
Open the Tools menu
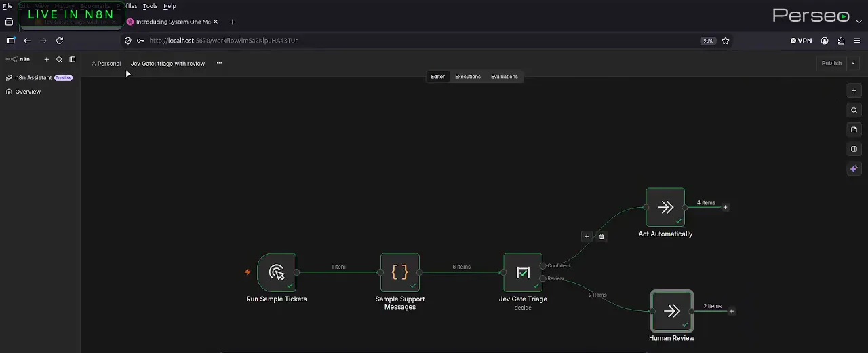click(150, 6)
